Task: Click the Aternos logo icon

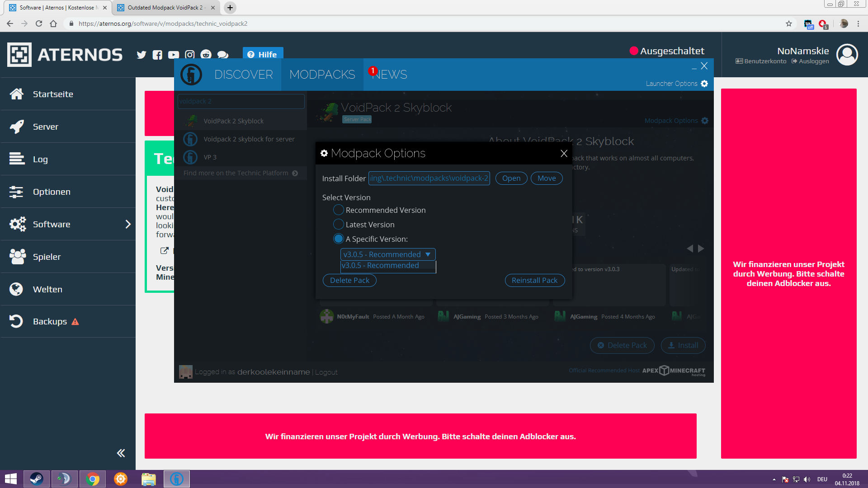Action: [19, 55]
